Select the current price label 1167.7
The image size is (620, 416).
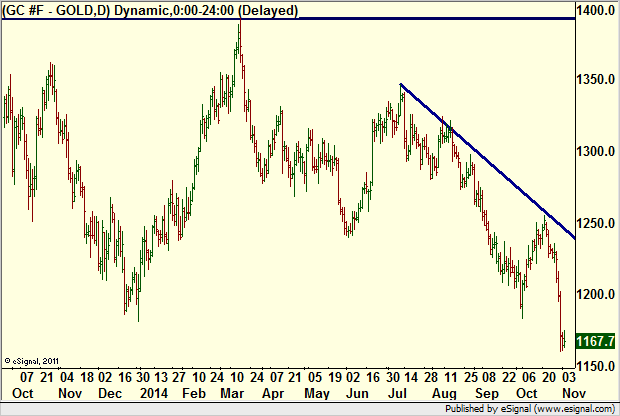click(595, 341)
